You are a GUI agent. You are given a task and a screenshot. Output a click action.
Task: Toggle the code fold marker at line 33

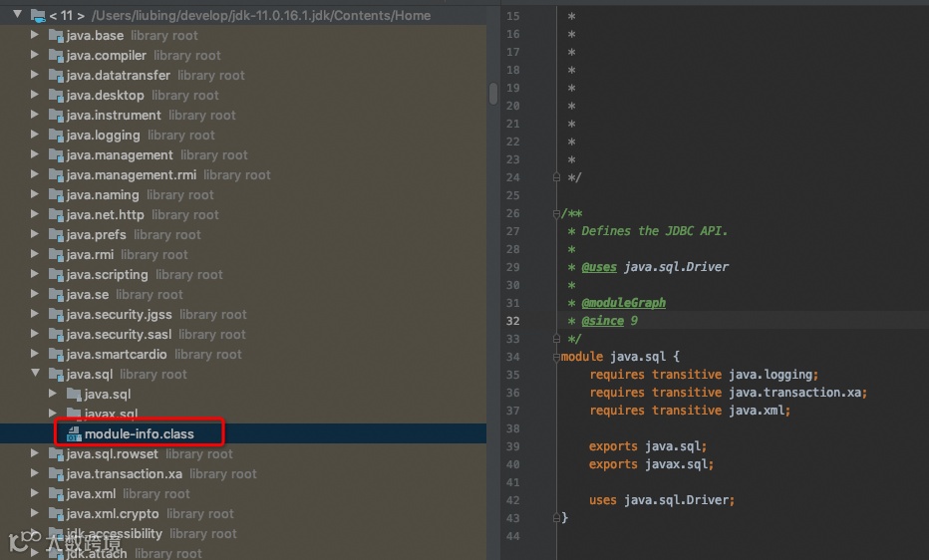pos(556,339)
